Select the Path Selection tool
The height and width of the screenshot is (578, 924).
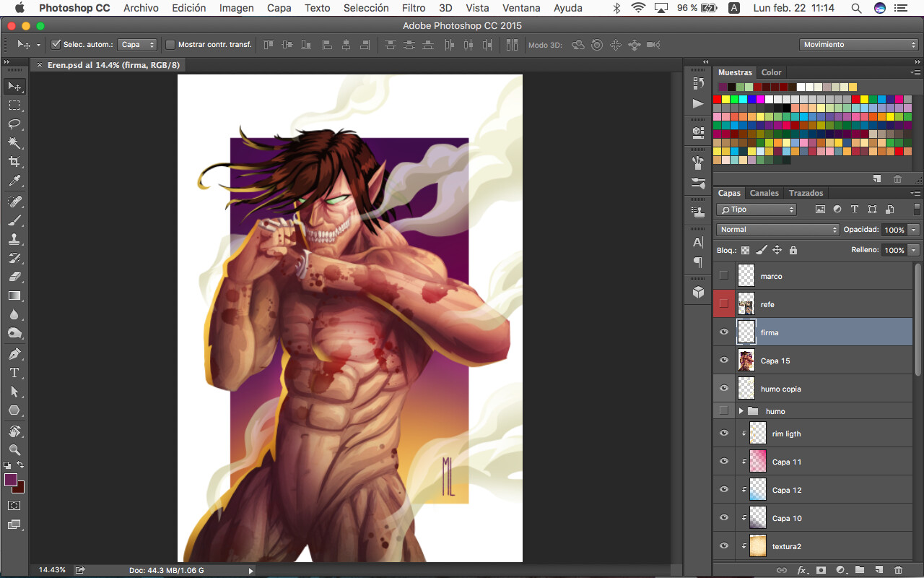(14, 392)
